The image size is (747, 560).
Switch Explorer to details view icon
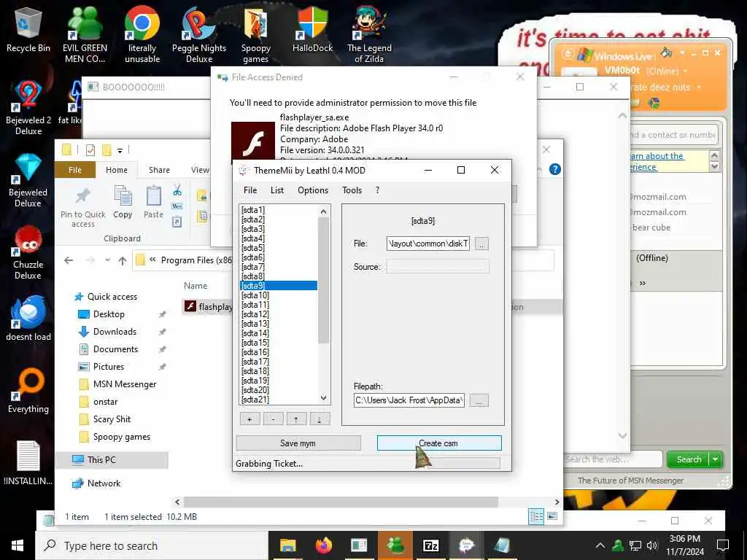[536, 517]
